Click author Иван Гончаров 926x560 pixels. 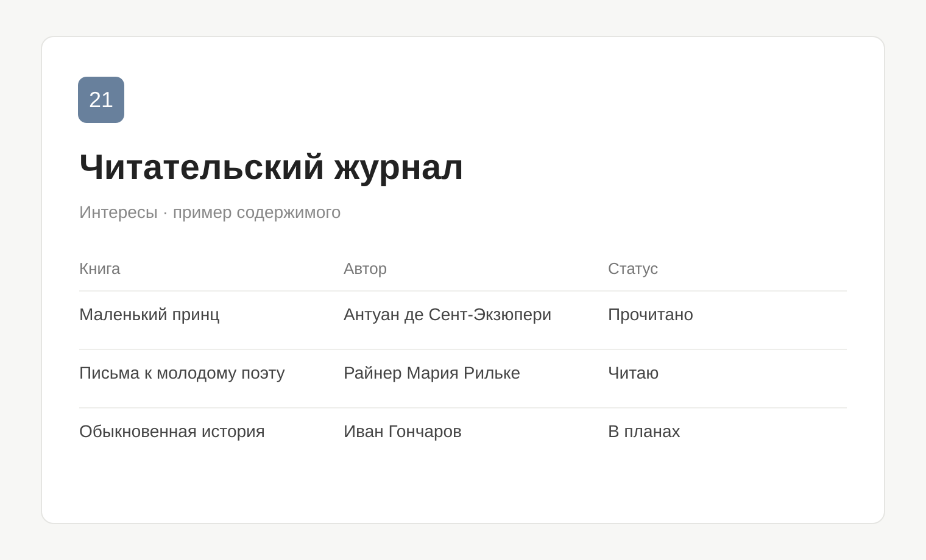[403, 432]
